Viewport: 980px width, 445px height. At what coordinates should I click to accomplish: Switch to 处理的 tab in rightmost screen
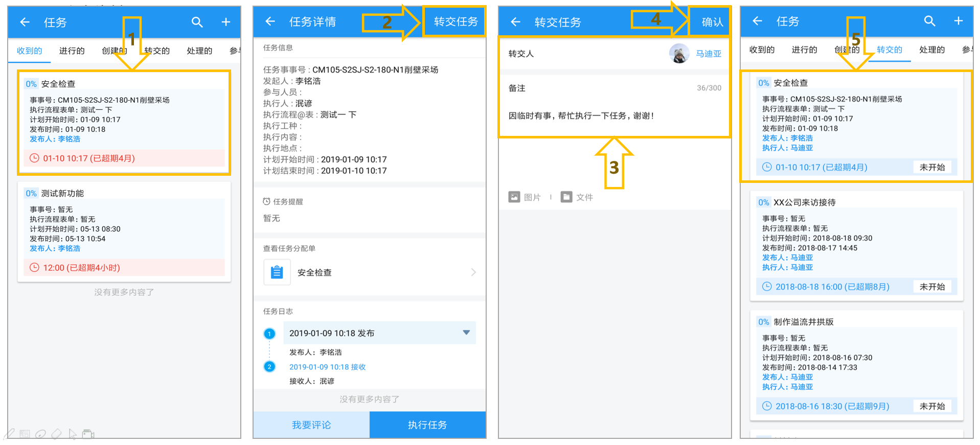[932, 50]
